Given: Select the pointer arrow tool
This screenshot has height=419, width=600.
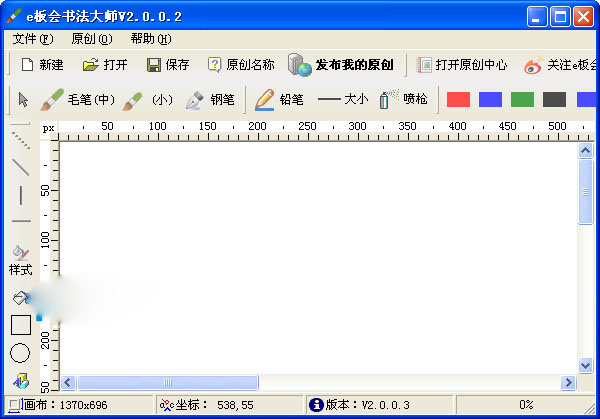Looking at the screenshot, I should coord(23,99).
